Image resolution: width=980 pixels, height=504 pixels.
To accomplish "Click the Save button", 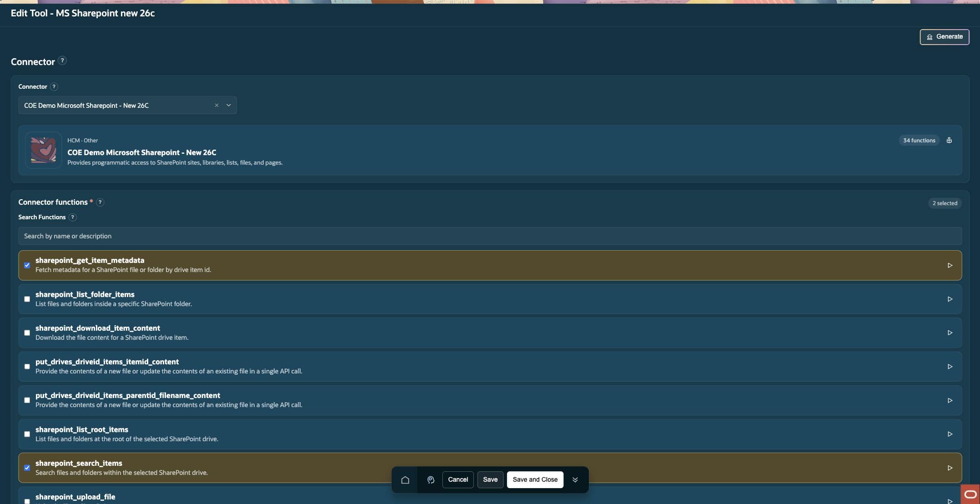I will click(x=490, y=479).
